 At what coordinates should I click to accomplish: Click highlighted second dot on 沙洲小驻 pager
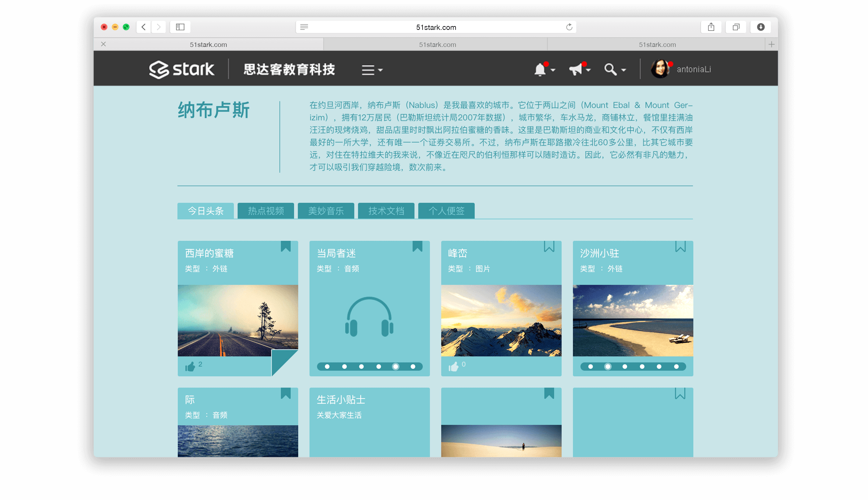click(x=608, y=366)
